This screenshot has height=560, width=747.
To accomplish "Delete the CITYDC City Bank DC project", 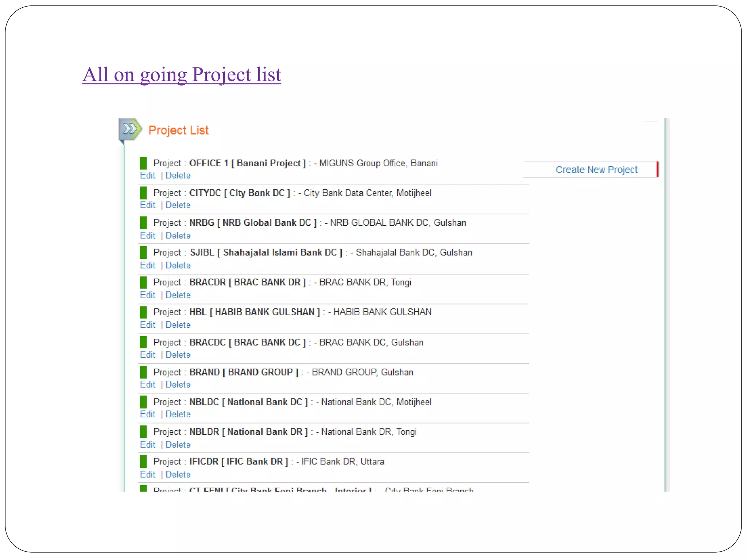I will pos(178,205).
